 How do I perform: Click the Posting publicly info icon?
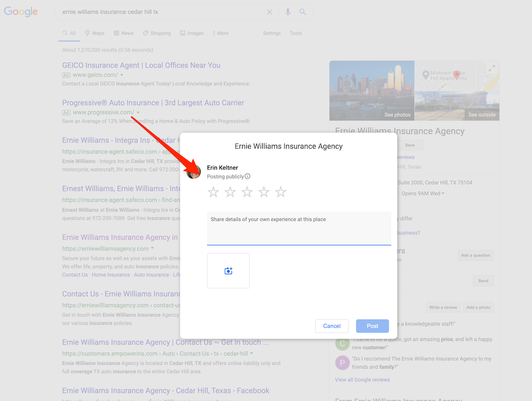(248, 176)
